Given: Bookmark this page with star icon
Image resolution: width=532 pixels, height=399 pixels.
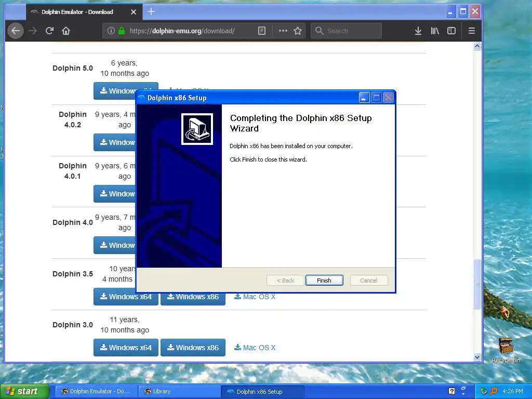Looking at the screenshot, I should point(298,31).
